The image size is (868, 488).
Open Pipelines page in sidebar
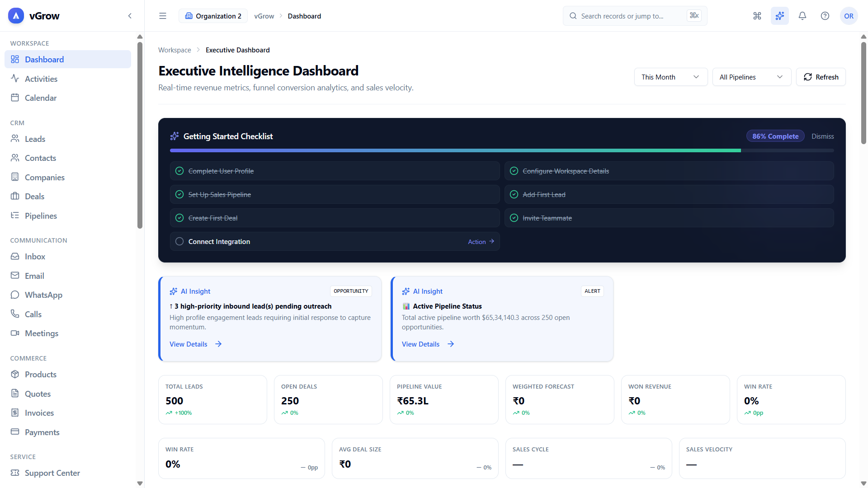coord(68,216)
